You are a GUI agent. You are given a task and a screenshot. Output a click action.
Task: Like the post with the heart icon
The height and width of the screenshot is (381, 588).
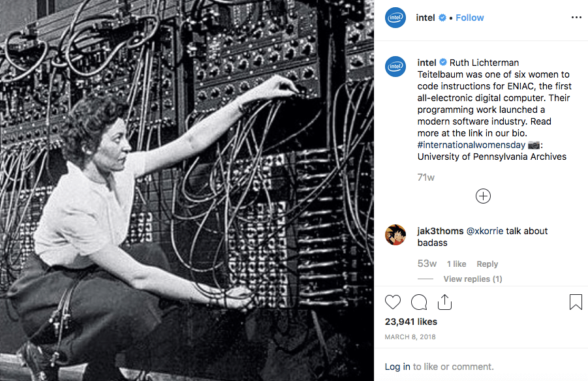tap(393, 302)
